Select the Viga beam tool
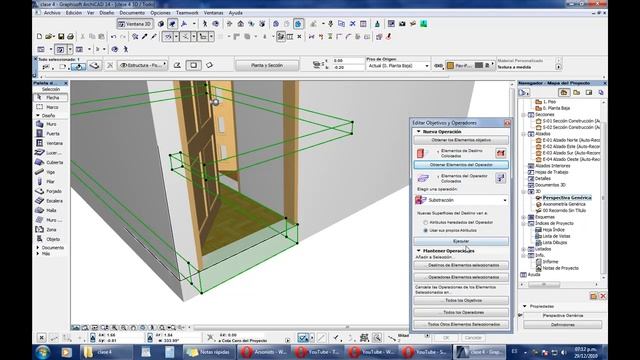This screenshot has height=360, width=640. [51, 172]
